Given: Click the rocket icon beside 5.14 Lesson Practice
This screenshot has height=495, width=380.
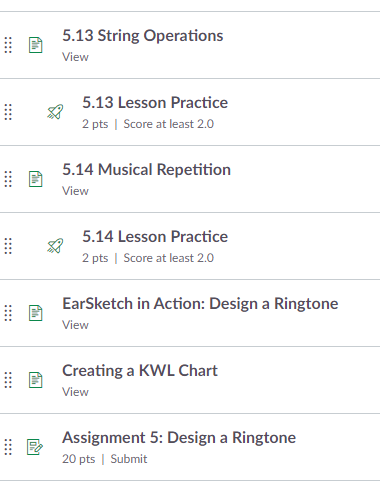Looking at the screenshot, I should click(x=55, y=246).
